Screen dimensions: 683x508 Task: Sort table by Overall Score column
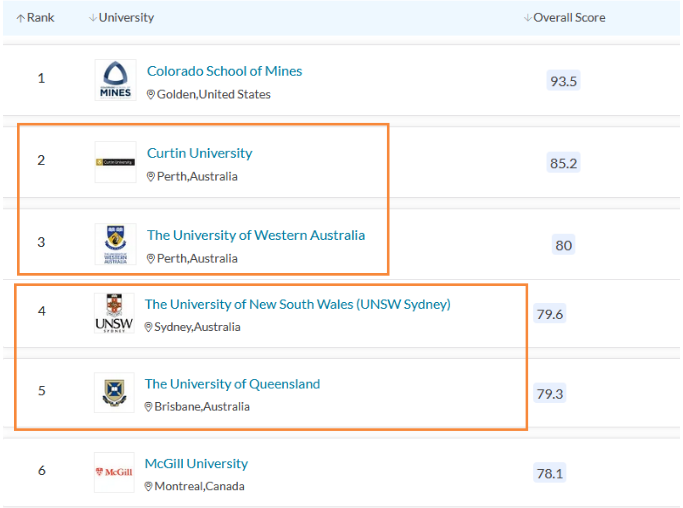564,18
